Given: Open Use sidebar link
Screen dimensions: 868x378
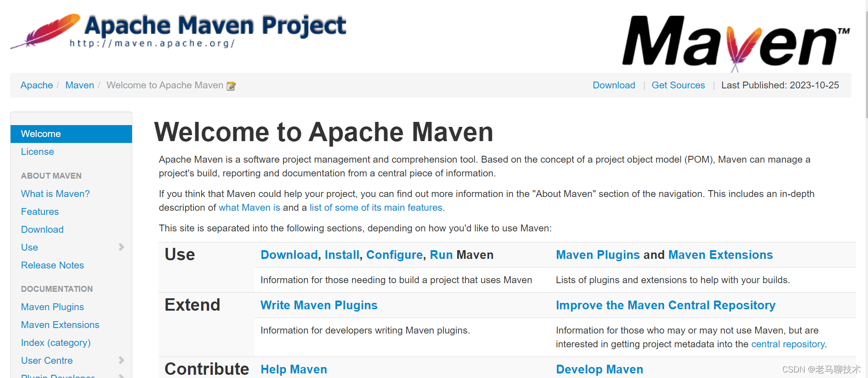Looking at the screenshot, I should [29, 247].
